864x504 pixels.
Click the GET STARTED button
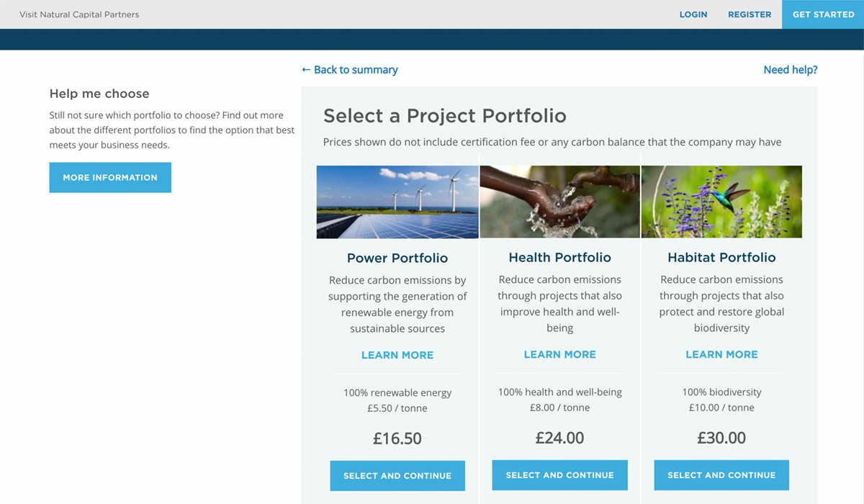pyautogui.click(x=823, y=14)
